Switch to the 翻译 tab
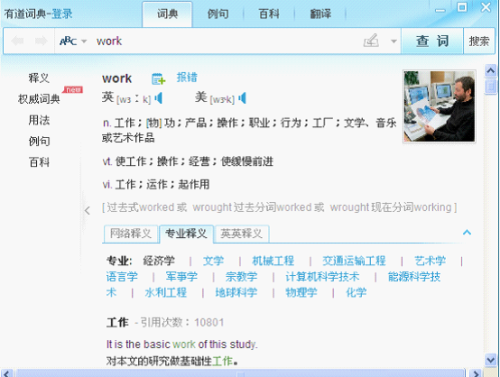 [320, 14]
